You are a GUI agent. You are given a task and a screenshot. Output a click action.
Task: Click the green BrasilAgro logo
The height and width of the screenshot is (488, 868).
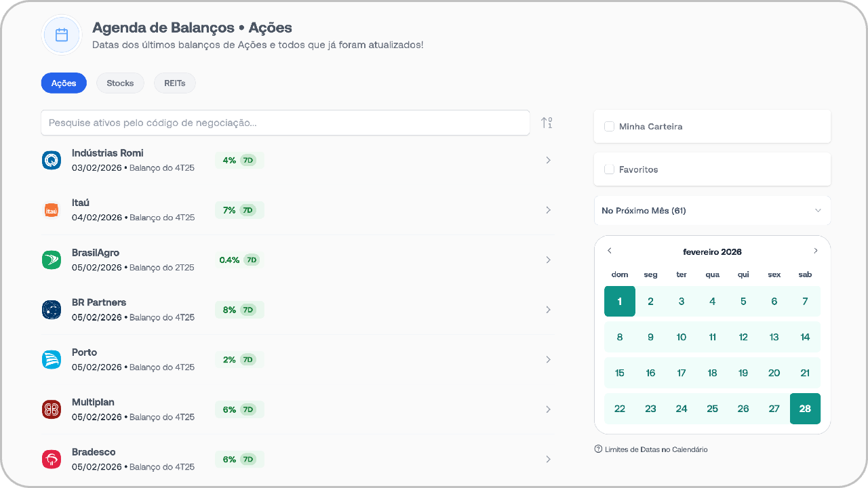pos(52,260)
